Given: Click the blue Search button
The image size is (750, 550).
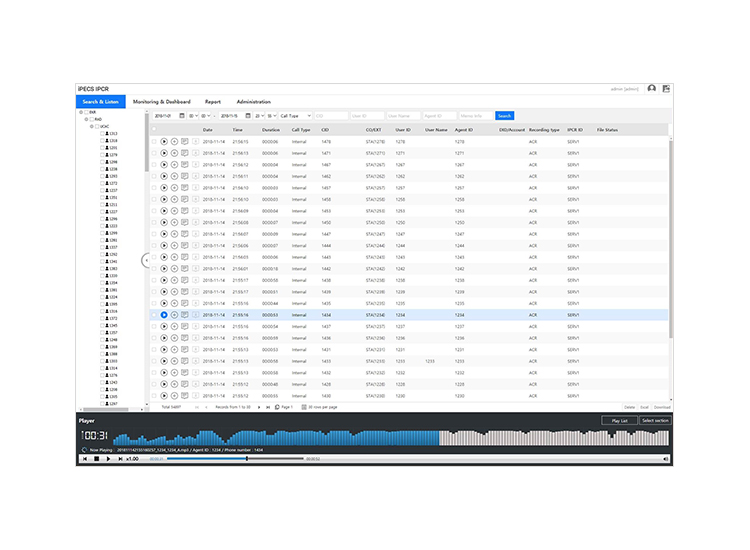Looking at the screenshot, I should click(x=504, y=116).
